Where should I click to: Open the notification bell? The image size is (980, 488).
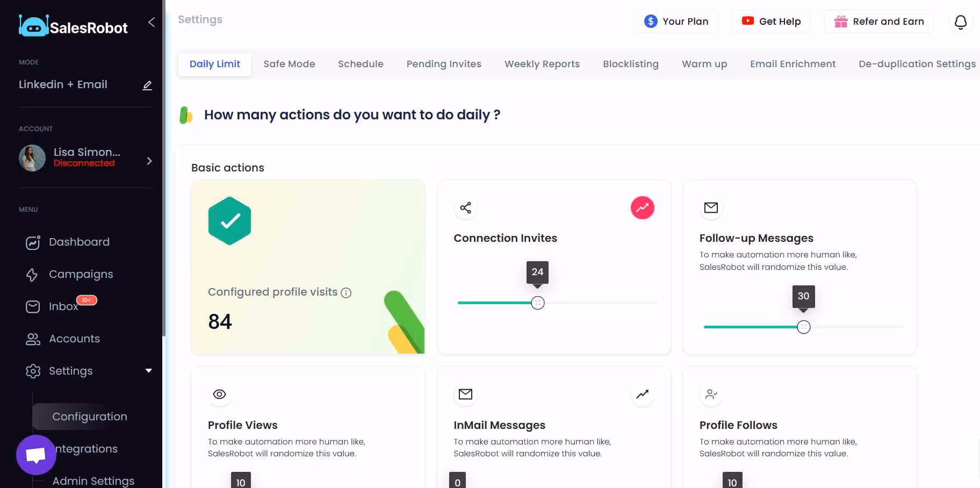960,22
